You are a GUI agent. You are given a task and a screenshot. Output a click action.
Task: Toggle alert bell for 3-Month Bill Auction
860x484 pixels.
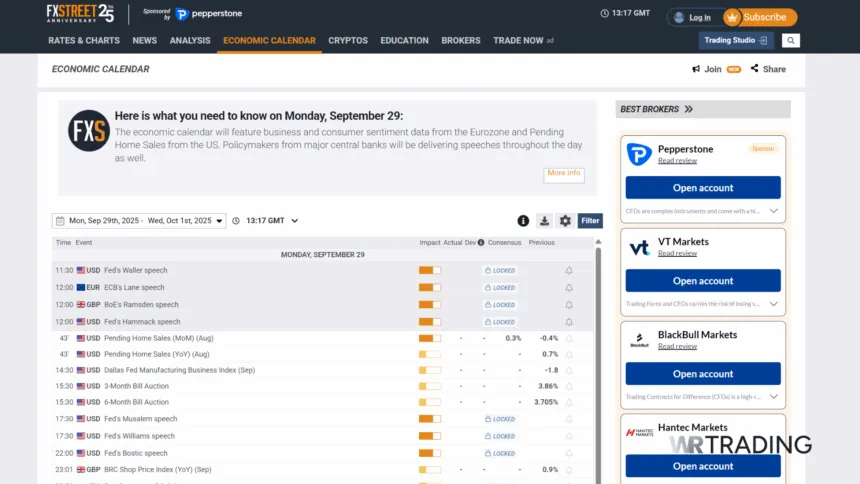coord(569,386)
